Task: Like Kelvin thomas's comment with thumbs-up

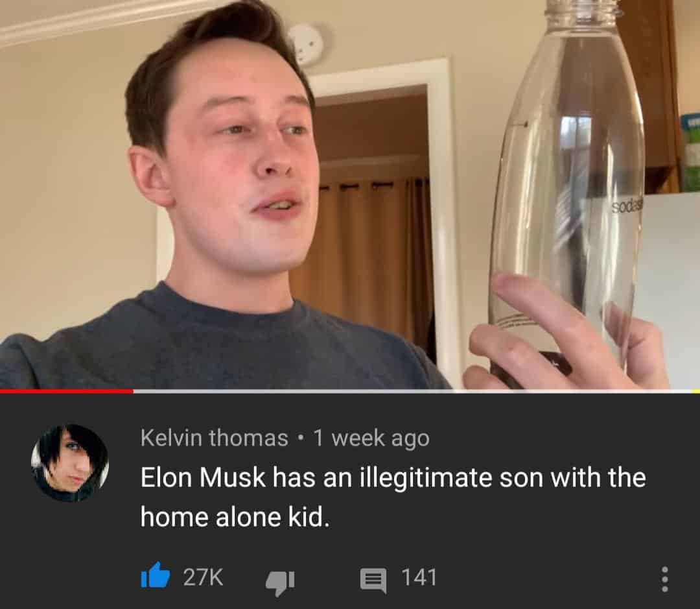Action: [x=155, y=576]
